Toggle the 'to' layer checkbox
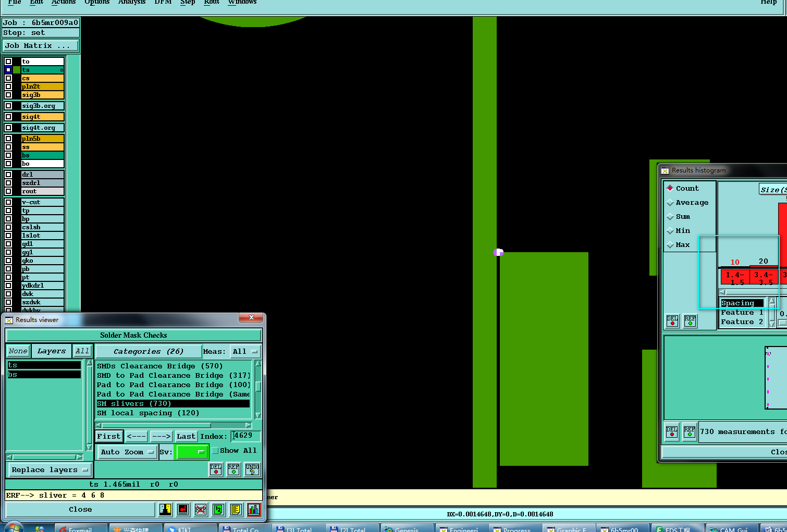787x532 pixels. (x=8, y=61)
